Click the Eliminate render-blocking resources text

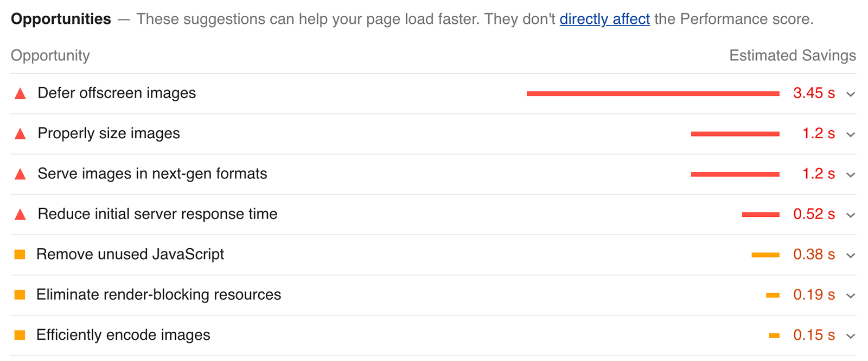coord(158,294)
